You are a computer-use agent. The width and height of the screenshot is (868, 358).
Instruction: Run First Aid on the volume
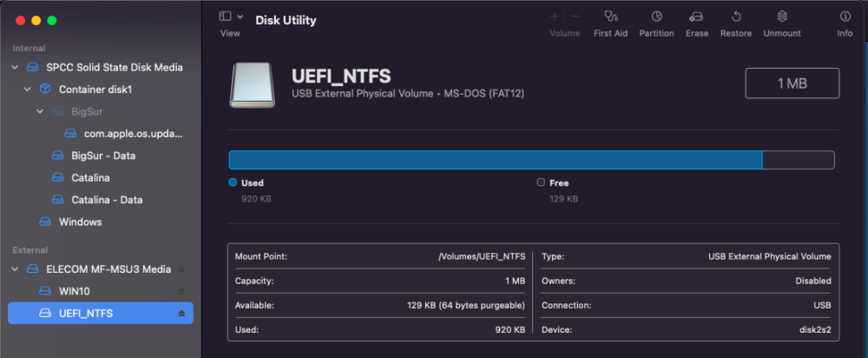610,23
